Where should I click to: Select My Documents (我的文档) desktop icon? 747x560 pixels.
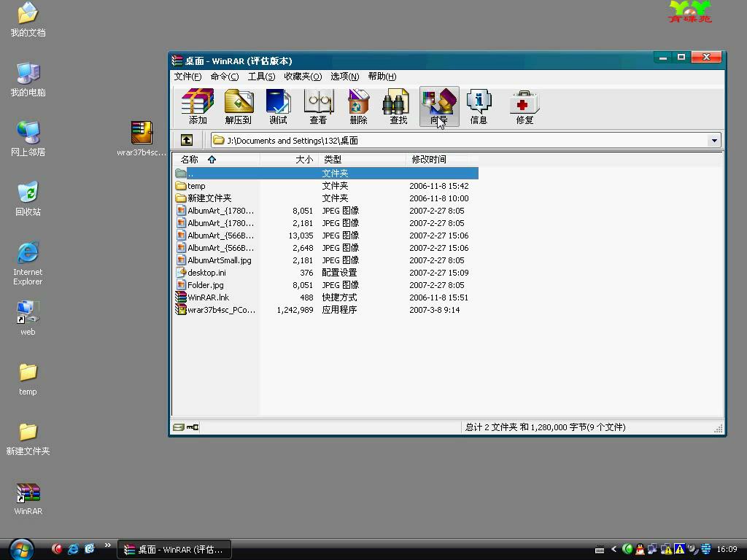28,20
